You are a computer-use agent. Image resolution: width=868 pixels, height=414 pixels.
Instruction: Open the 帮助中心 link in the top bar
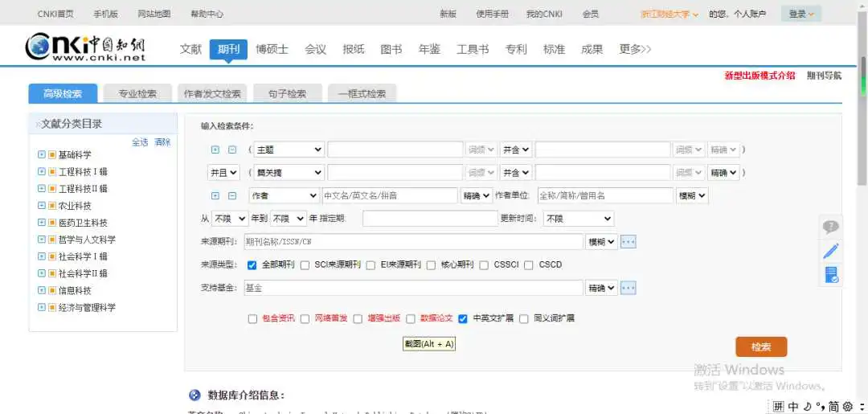(207, 14)
